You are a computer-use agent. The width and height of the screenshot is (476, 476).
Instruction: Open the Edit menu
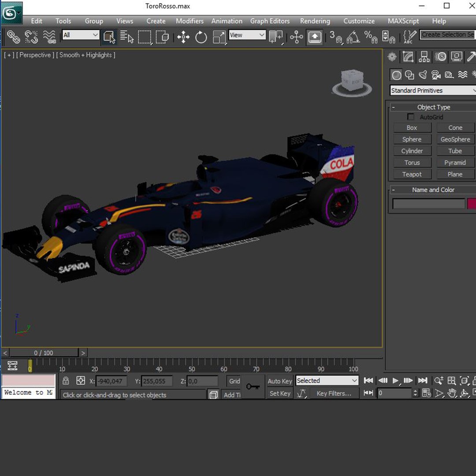point(37,21)
